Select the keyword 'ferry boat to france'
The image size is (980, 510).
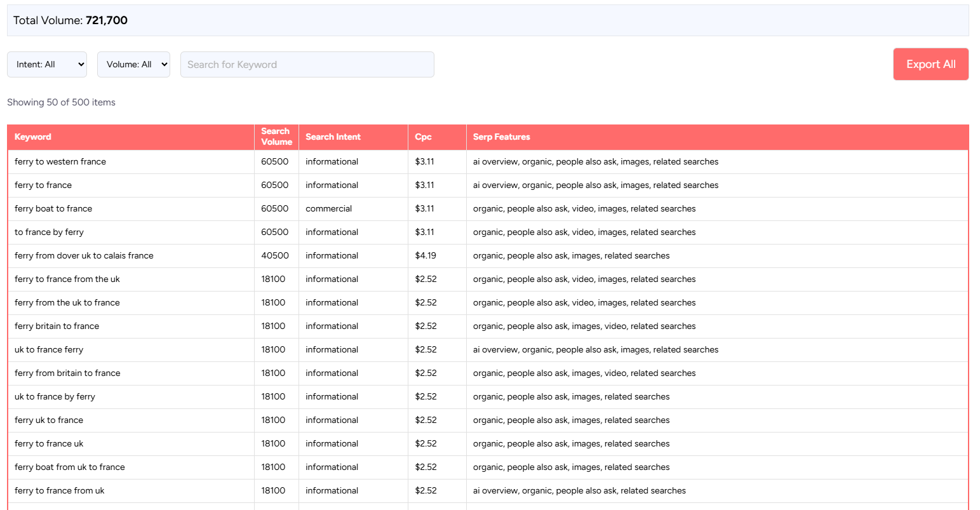click(53, 208)
